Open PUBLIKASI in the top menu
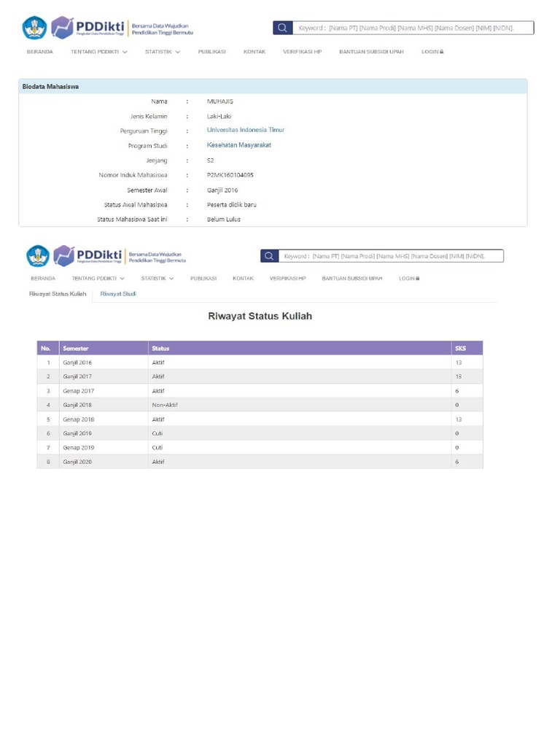 (212, 52)
